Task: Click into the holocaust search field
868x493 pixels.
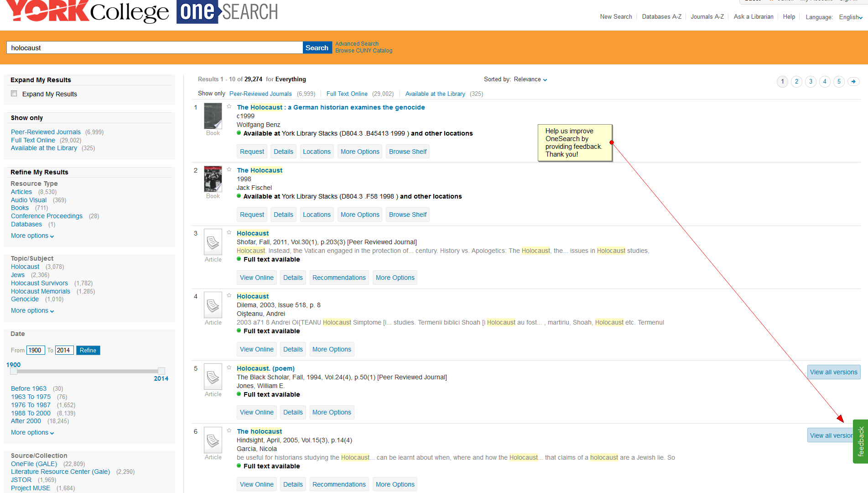Action: tap(155, 47)
